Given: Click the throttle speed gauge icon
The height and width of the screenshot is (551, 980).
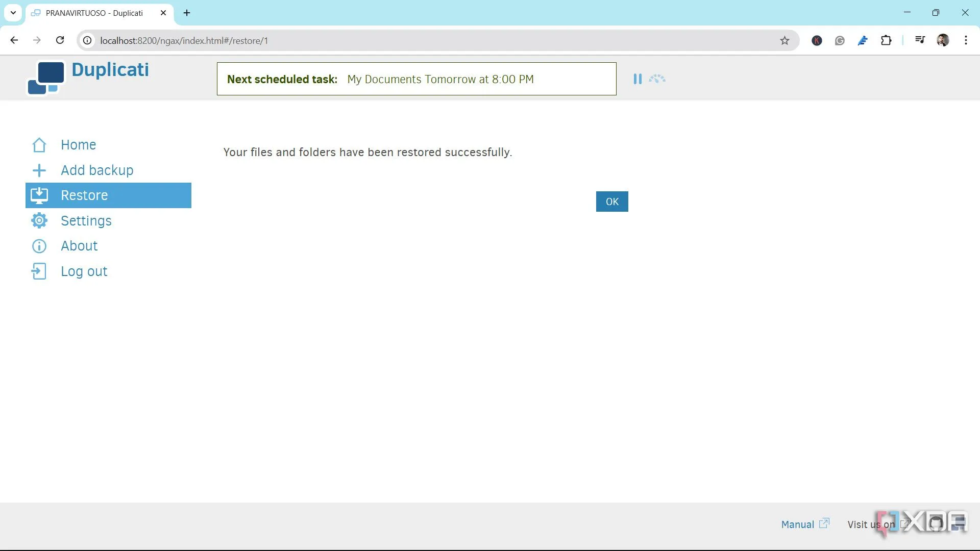Looking at the screenshot, I should pyautogui.click(x=657, y=79).
